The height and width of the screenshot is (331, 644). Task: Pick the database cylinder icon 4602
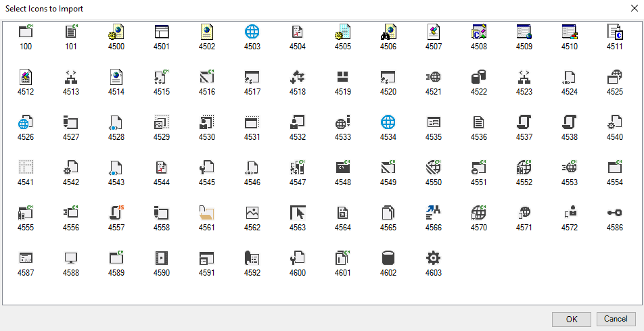388,257
